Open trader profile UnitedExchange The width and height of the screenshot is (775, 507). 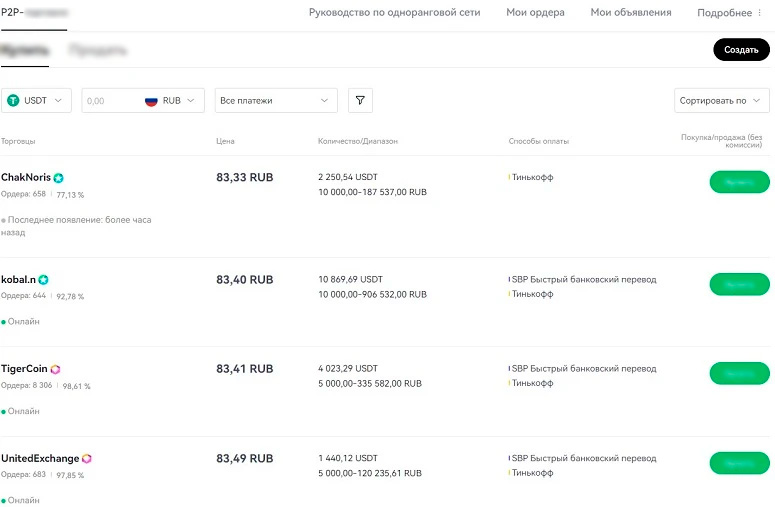coord(40,459)
